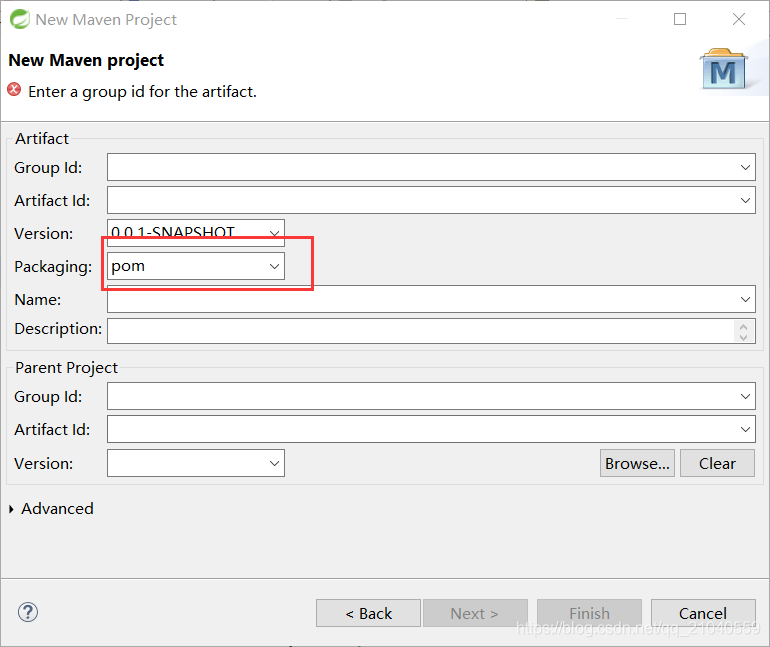770x647 pixels.
Task: Go to previous page with Back
Action: tap(368, 613)
